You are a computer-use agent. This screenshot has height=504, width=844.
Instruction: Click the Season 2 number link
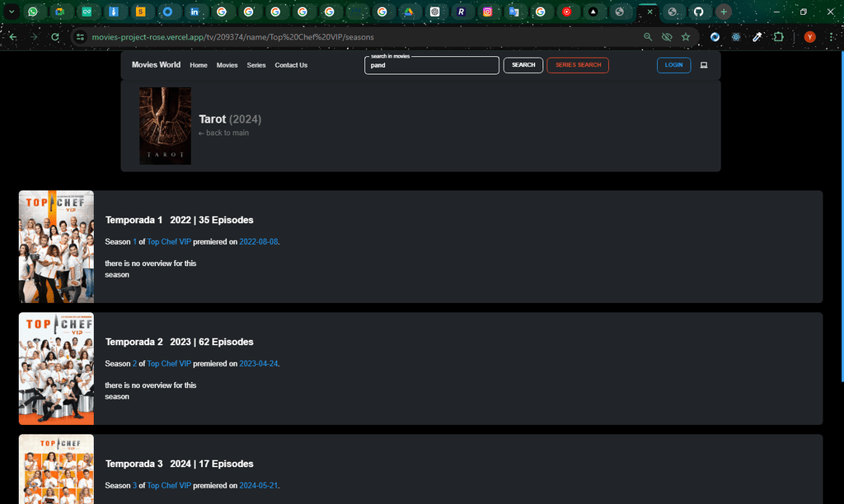[x=134, y=364]
